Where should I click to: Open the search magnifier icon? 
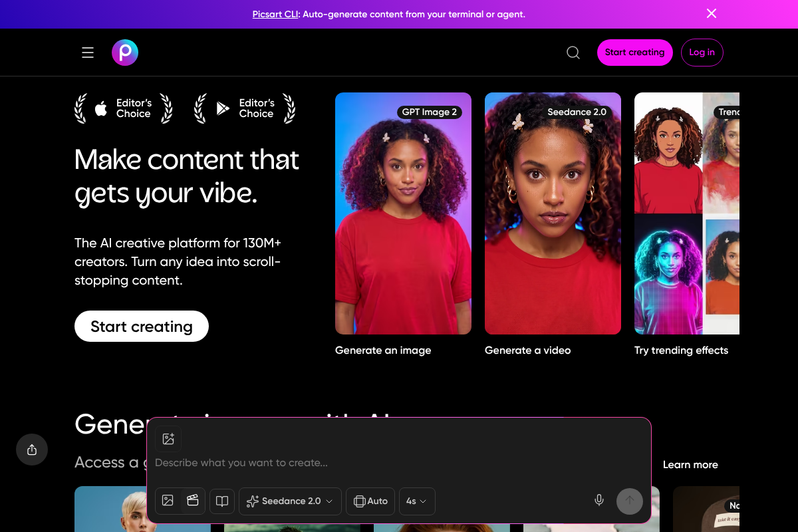pyautogui.click(x=573, y=53)
